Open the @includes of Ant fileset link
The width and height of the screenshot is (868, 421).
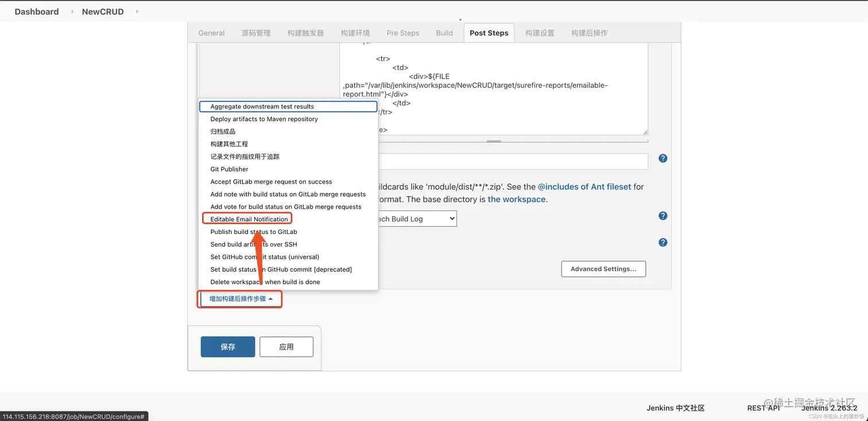584,186
